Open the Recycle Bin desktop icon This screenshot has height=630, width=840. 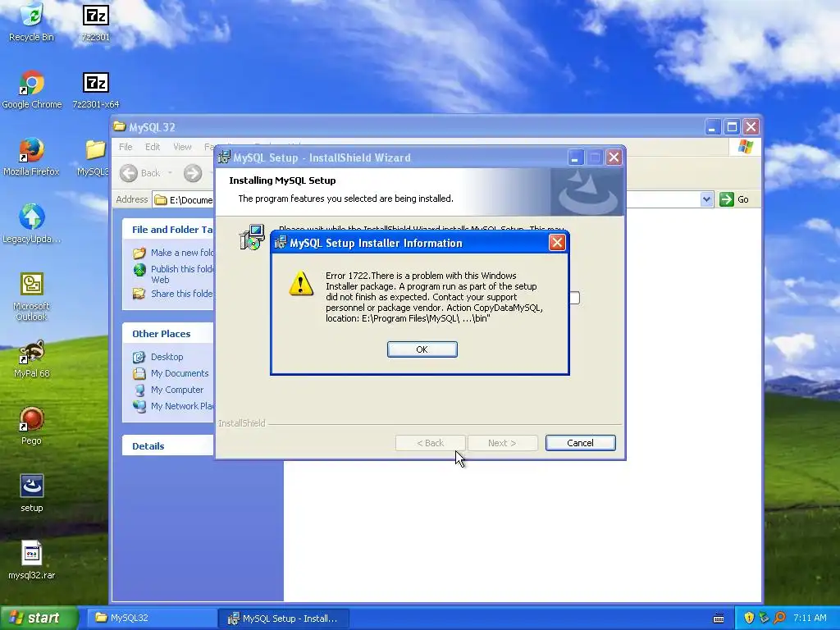[x=32, y=24]
